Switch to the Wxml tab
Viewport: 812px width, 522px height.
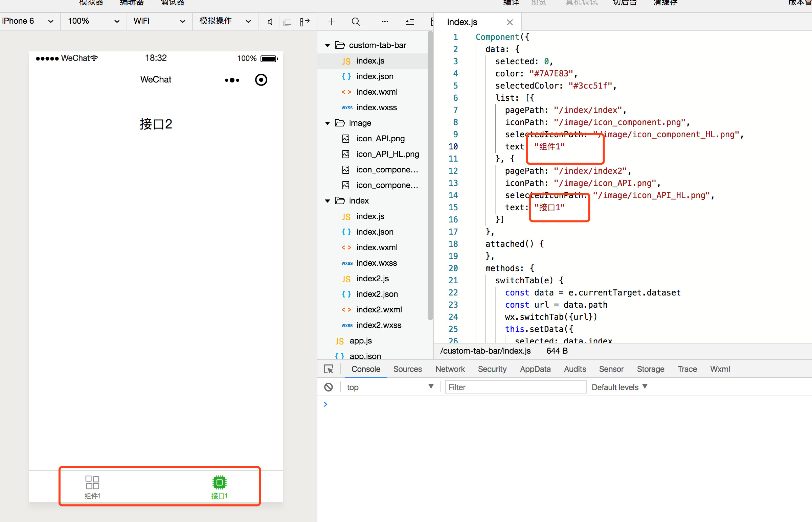click(x=720, y=369)
